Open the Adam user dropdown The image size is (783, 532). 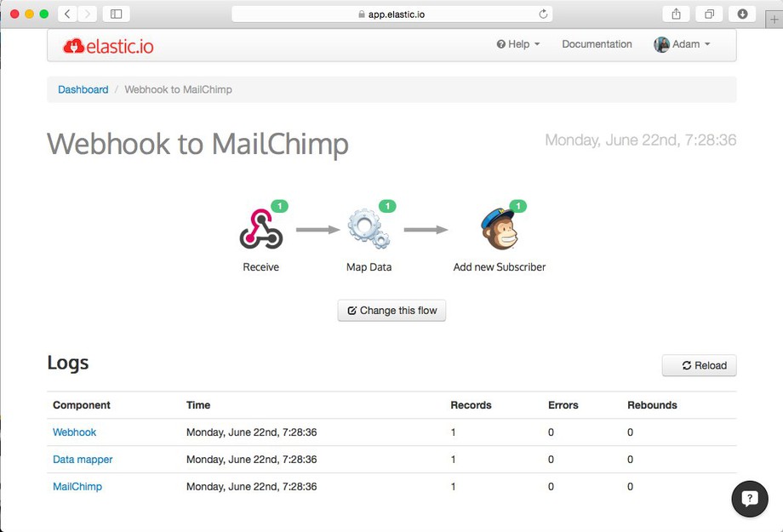682,44
